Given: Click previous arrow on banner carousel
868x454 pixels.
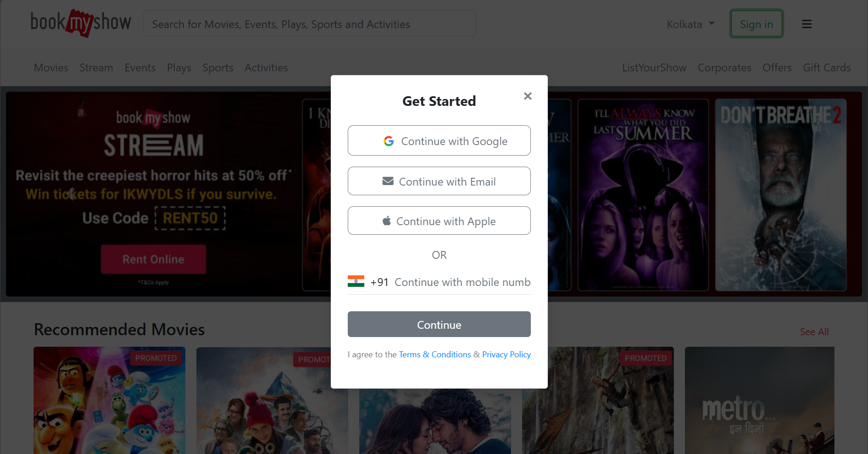Looking at the screenshot, I should click(x=71, y=194).
